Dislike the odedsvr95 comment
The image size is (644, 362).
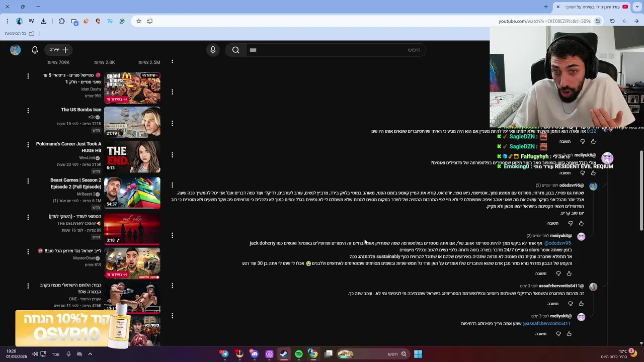571,223
